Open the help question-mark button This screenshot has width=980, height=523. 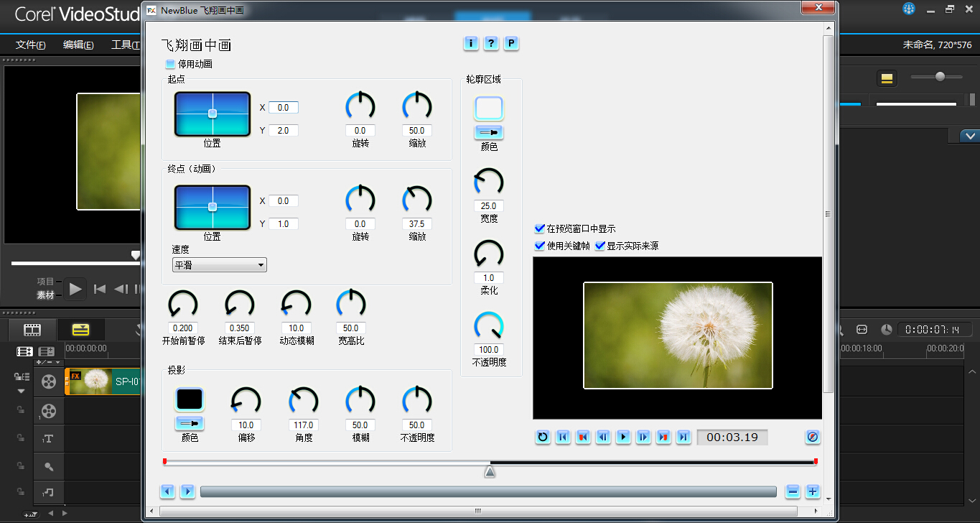click(x=491, y=43)
